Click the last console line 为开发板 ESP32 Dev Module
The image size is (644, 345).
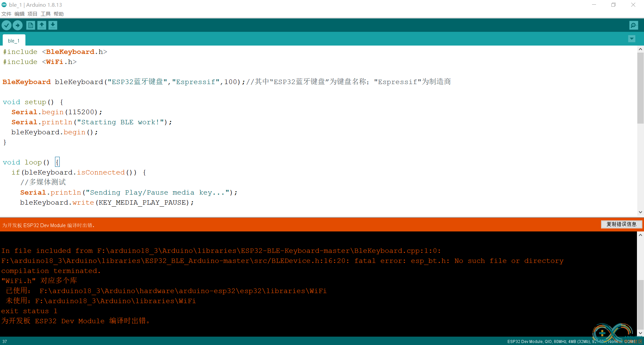coord(76,321)
